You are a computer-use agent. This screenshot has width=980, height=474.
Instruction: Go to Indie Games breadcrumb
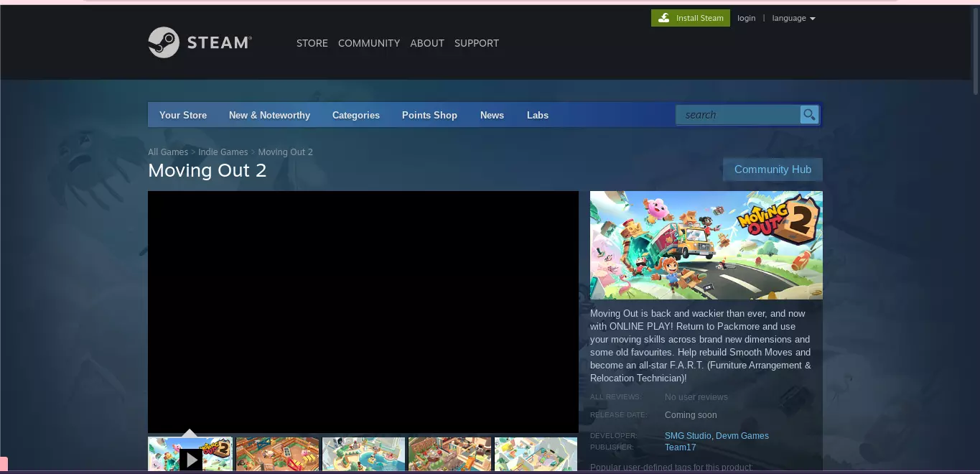[223, 152]
